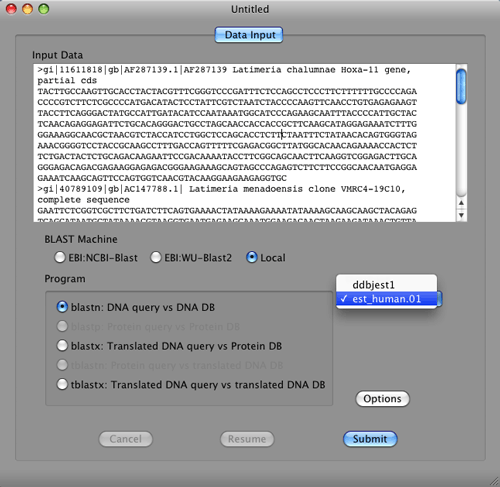Image resolution: width=500 pixels, height=487 pixels.
Task: Click the red close window button
Action: pos(12,9)
